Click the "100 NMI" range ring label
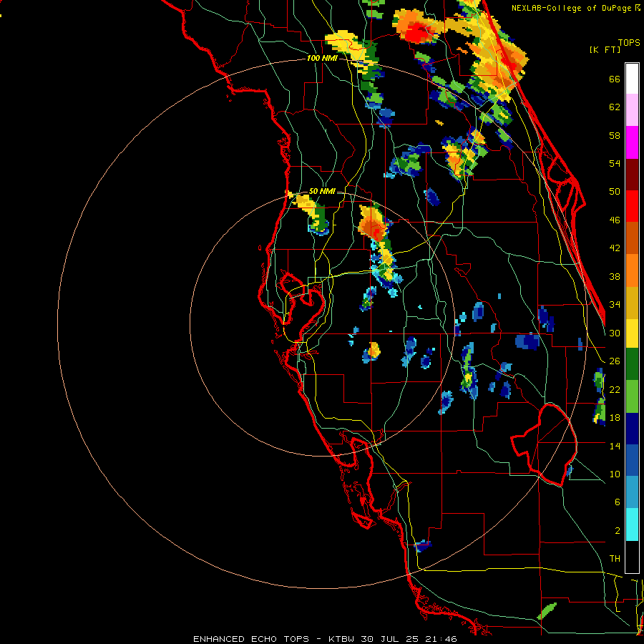The image size is (644, 644). pos(322,59)
